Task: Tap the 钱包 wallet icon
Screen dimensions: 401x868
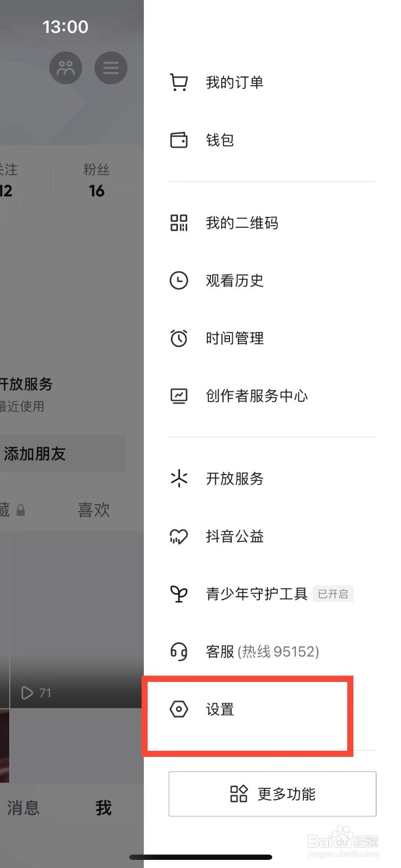Action: (179, 140)
